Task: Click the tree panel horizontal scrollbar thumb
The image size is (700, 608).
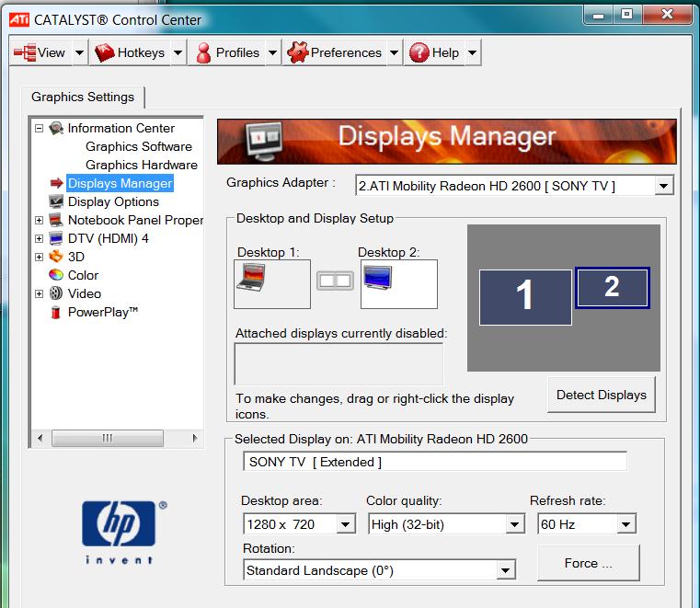Action: coord(107,438)
